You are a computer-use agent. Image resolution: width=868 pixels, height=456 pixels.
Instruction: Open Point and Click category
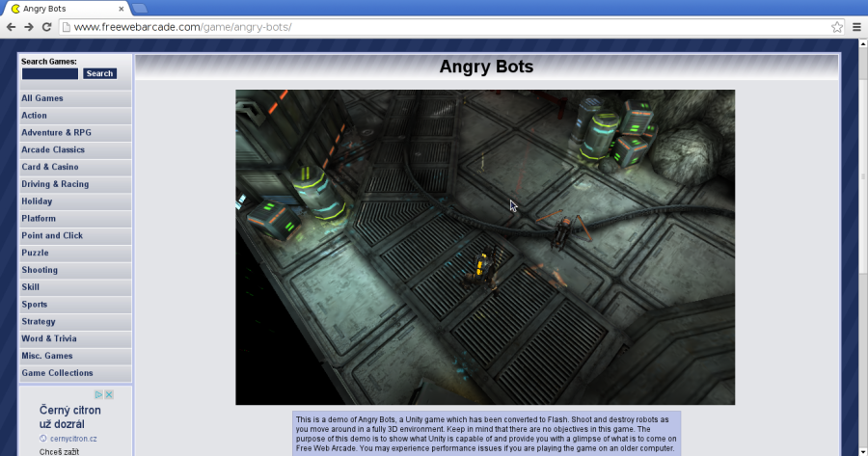click(x=75, y=235)
